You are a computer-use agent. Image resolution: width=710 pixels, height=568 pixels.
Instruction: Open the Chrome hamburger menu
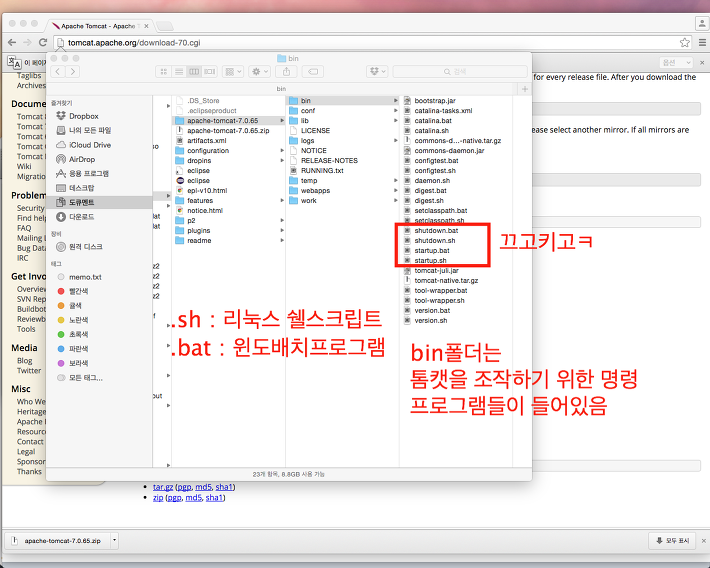[x=702, y=43]
